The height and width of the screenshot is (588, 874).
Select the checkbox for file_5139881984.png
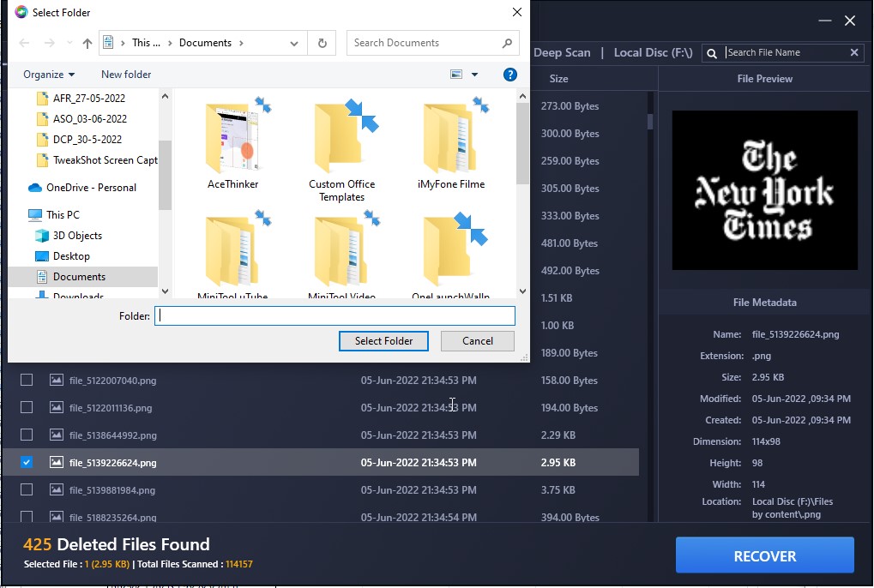27,489
